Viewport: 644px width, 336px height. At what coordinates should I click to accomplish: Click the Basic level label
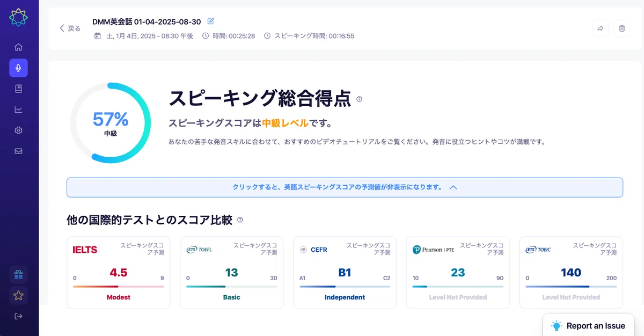(x=232, y=297)
